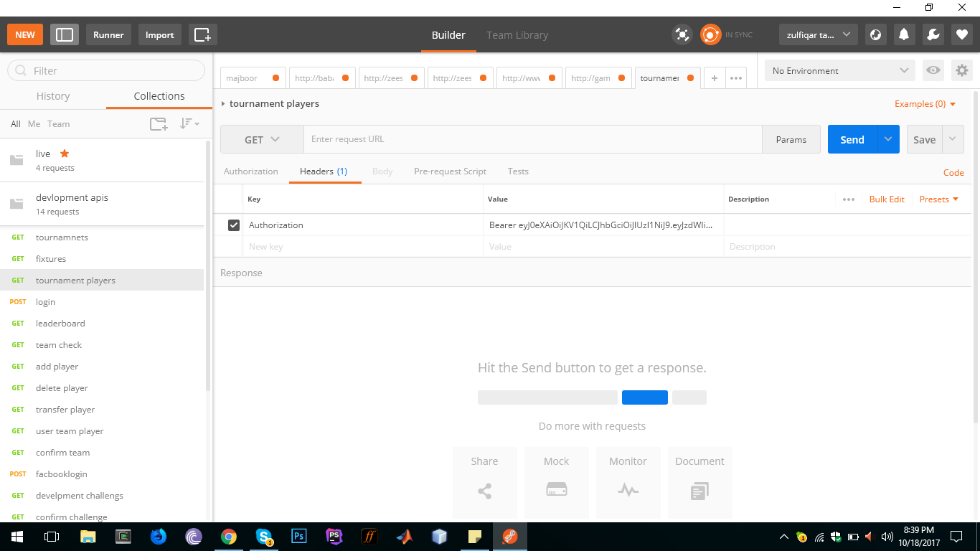Open header table column options dots
Screen dimensions: 980x551
tap(849, 199)
